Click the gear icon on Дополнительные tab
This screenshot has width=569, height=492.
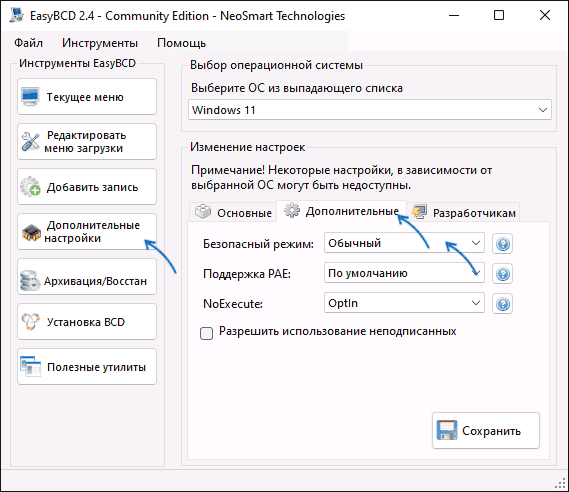[292, 210]
